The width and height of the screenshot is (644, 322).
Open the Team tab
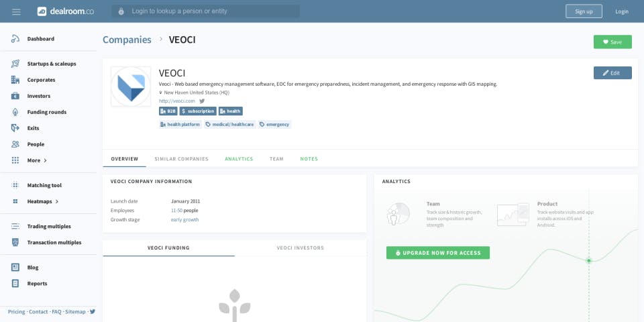(x=276, y=159)
